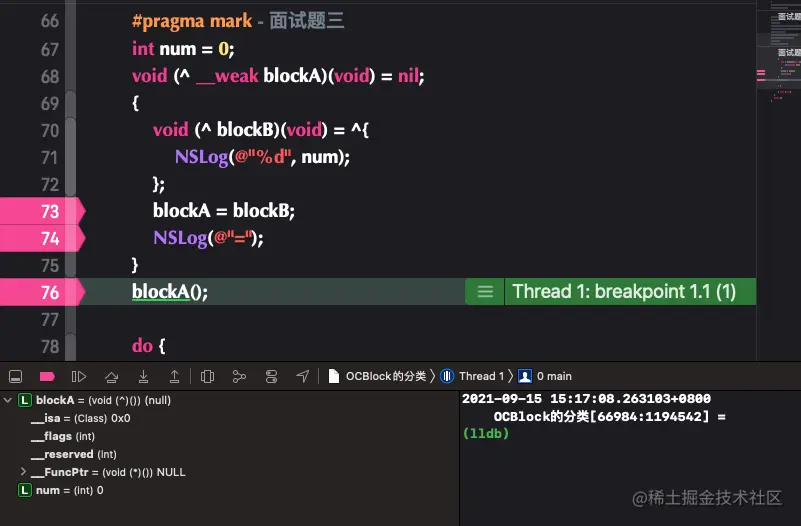Click the code folding ribbon at line 70

(x=70, y=130)
